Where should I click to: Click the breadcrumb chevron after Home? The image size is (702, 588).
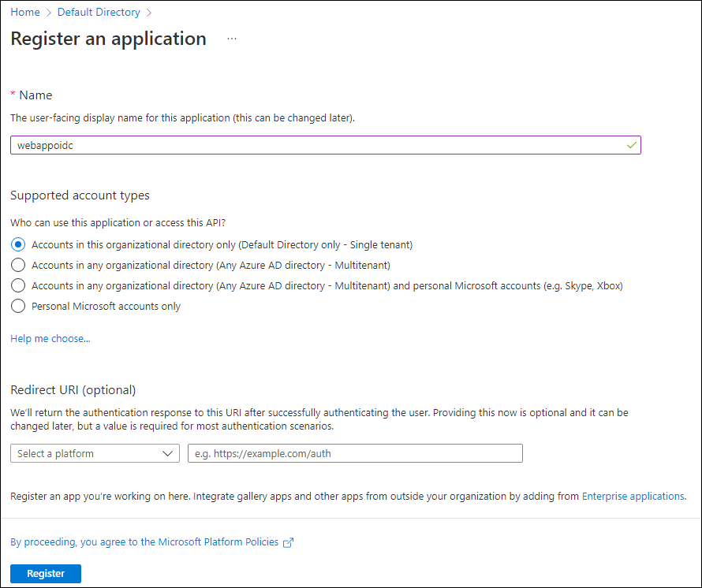coord(48,12)
